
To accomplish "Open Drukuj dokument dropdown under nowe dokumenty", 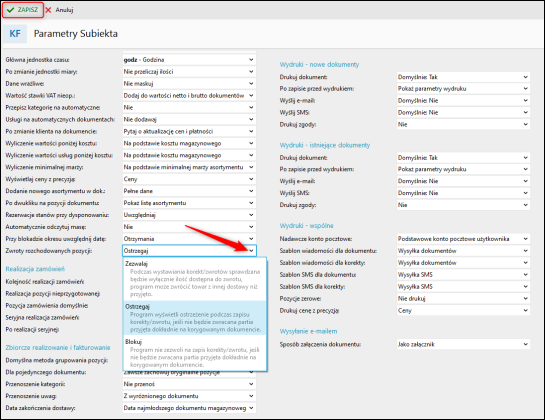I will (x=463, y=77).
